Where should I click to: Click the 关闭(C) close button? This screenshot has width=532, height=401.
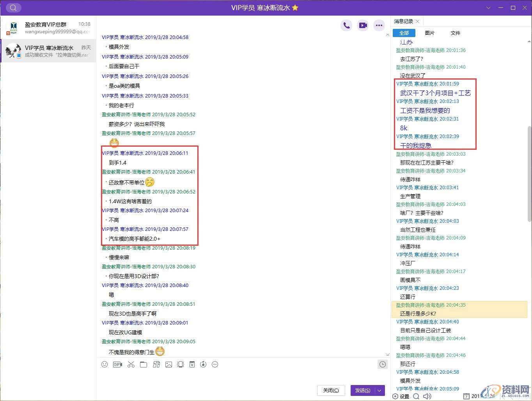331,390
